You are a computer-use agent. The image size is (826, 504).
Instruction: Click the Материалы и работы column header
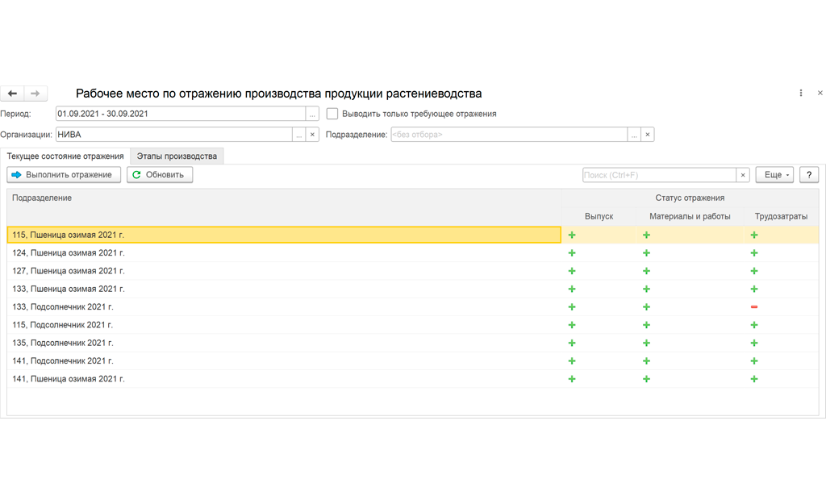click(x=690, y=216)
